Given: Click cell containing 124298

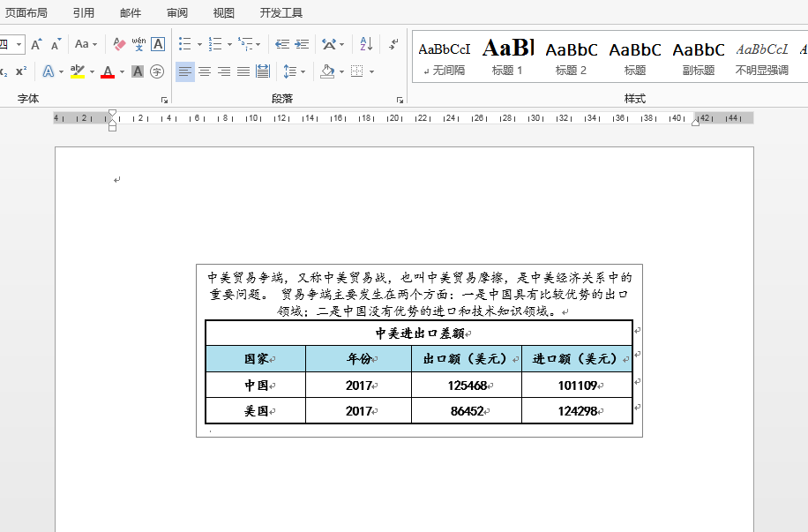Looking at the screenshot, I should click(577, 411).
